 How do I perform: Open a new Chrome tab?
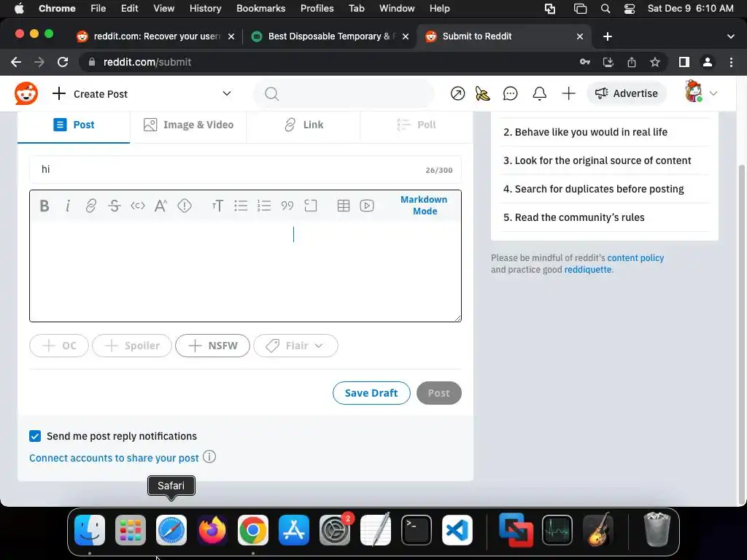(608, 36)
